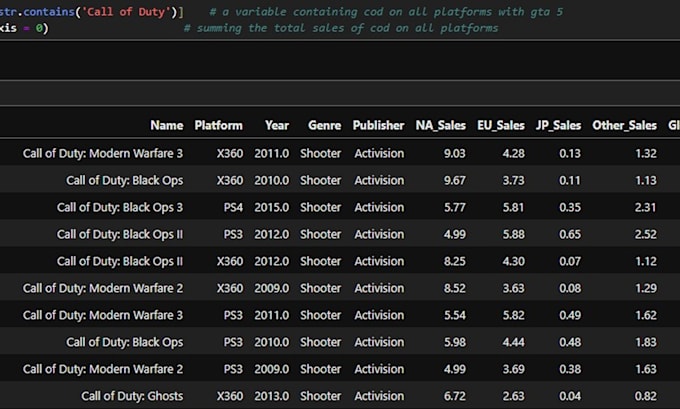Select Modern Warfare 3 PS3 row name
The image size is (680, 409).
coord(103,315)
